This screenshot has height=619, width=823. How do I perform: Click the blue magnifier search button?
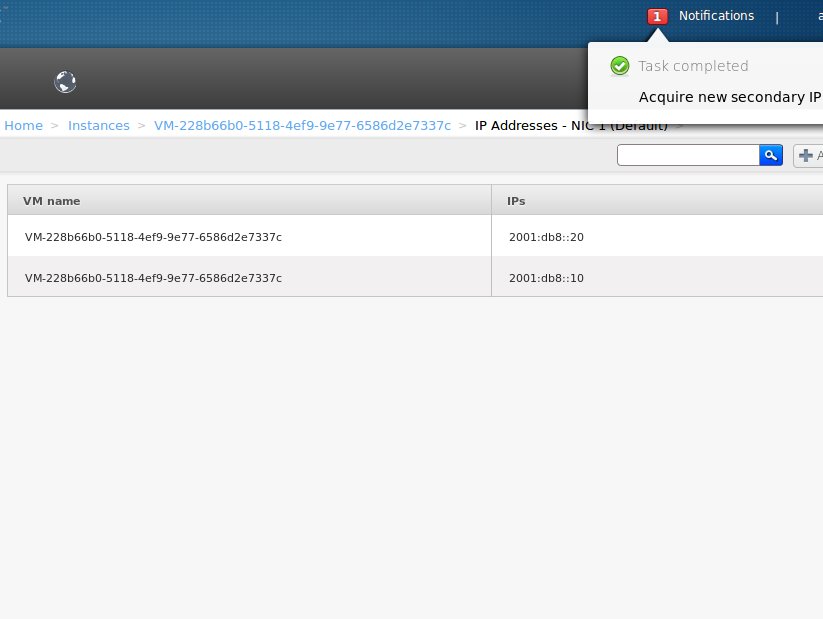[771, 155]
